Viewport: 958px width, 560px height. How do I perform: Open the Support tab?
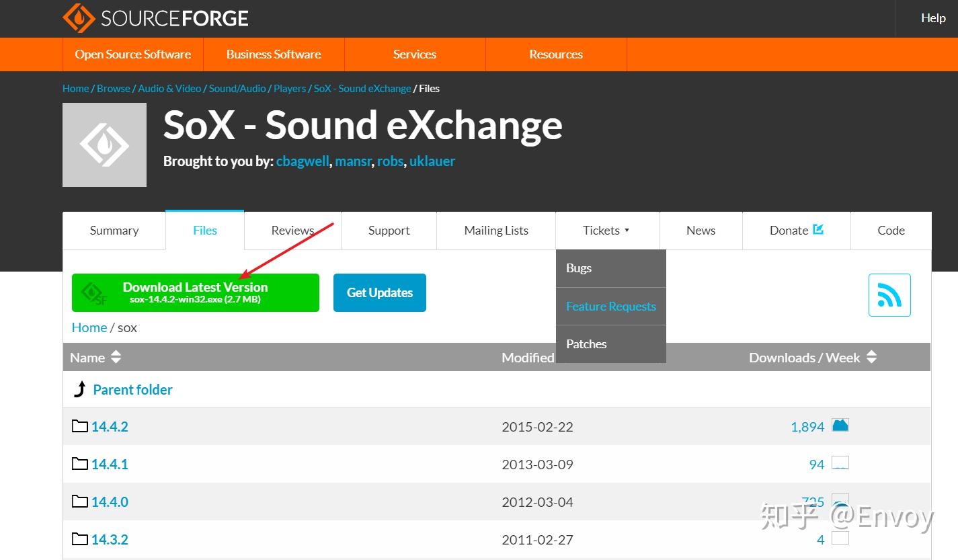(389, 231)
